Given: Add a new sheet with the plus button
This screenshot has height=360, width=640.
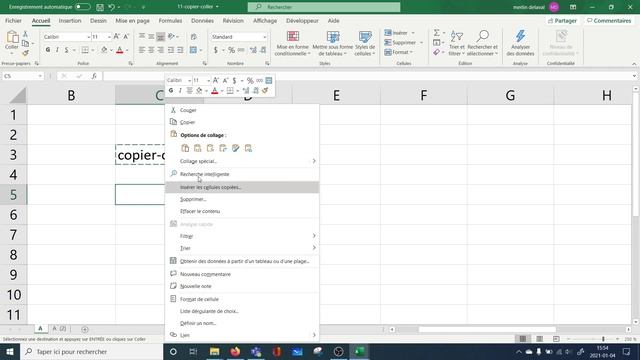Looking at the screenshot, I should click(85, 329).
